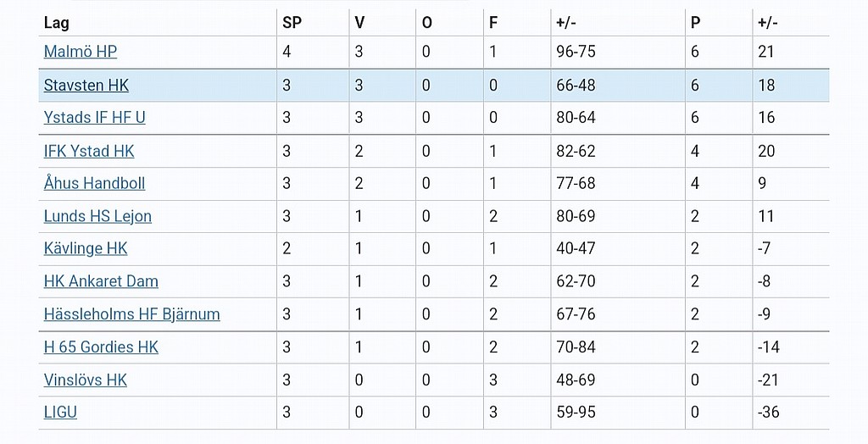Open the Kävlinge HK link
Screen dimensions: 868x444
[x=86, y=248]
